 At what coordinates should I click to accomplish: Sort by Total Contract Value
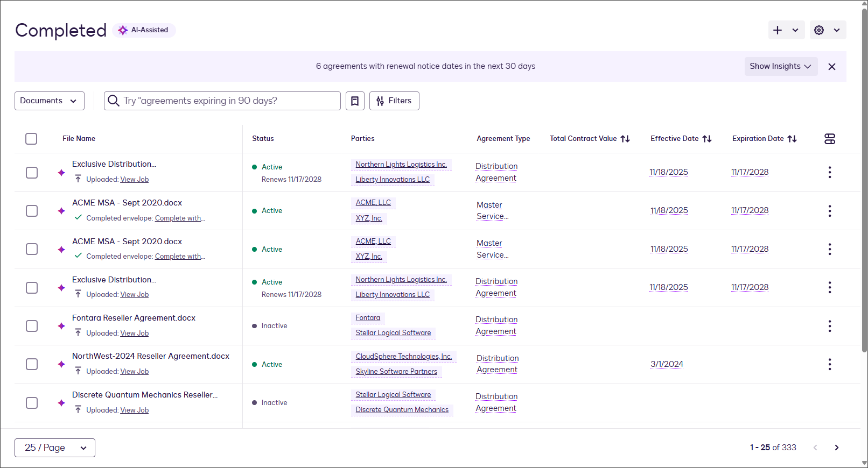tap(625, 139)
